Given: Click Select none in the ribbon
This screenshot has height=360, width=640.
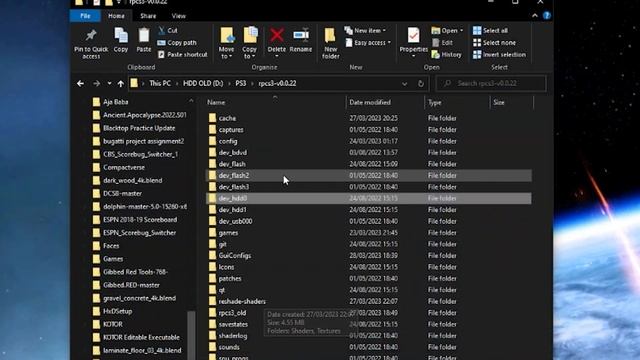Looking at the screenshot, I should point(494,42).
